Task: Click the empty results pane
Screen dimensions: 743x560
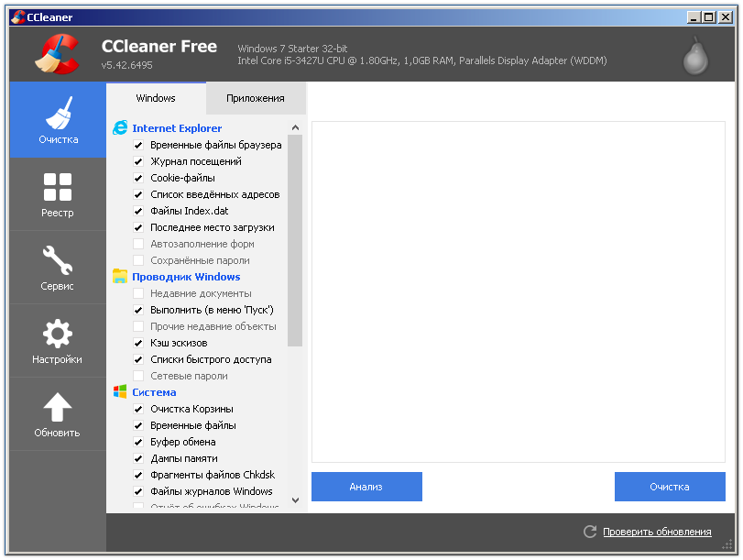Action: tap(519, 291)
